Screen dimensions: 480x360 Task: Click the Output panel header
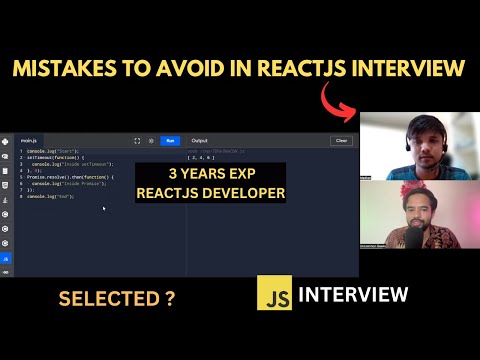pyautogui.click(x=199, y=141)
